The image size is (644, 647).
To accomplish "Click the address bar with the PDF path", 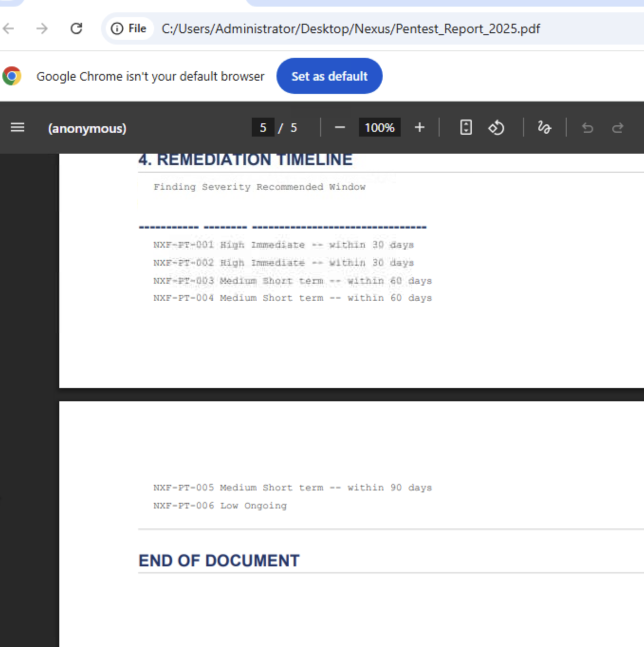I will coord(350,28).
